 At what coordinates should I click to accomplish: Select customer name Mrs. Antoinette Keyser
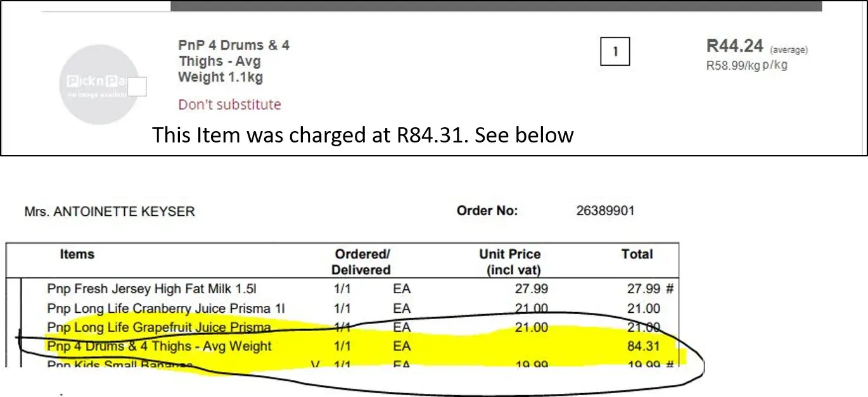110,211
